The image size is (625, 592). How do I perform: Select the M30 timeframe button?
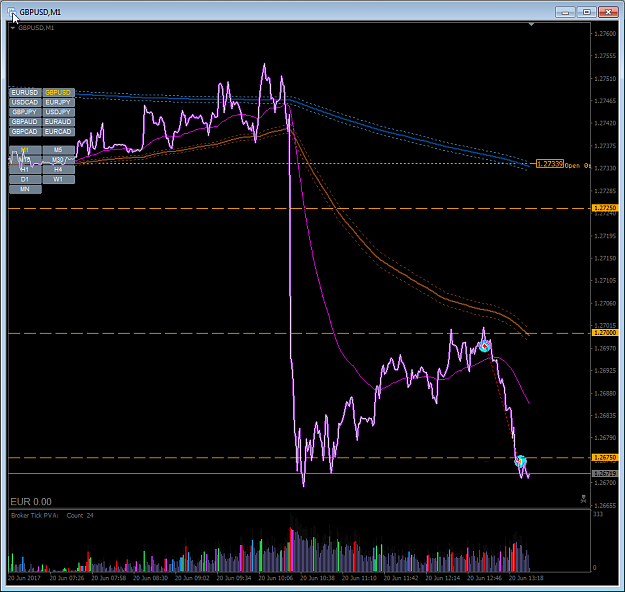pos(58,160)
